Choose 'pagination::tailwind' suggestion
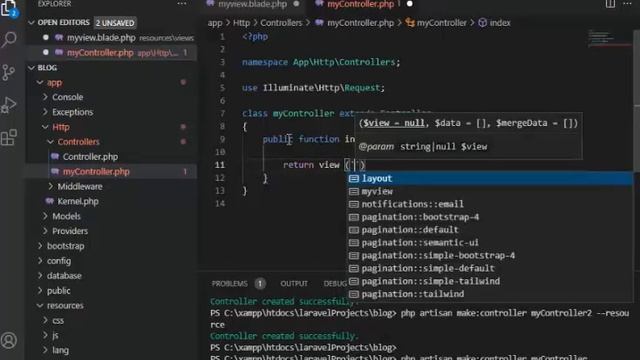The width and height of the screenshot is (640, 360). coord(490,294)
